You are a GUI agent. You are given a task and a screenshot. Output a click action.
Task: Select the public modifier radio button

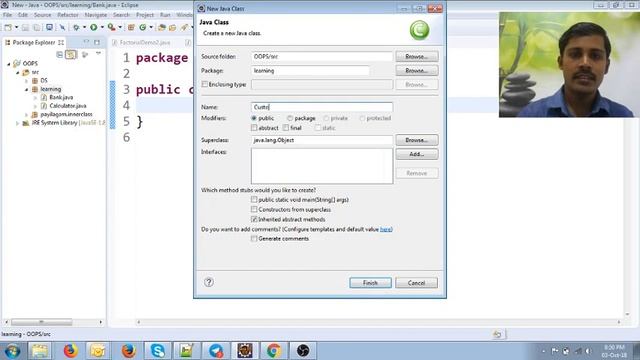pos(254,118)
